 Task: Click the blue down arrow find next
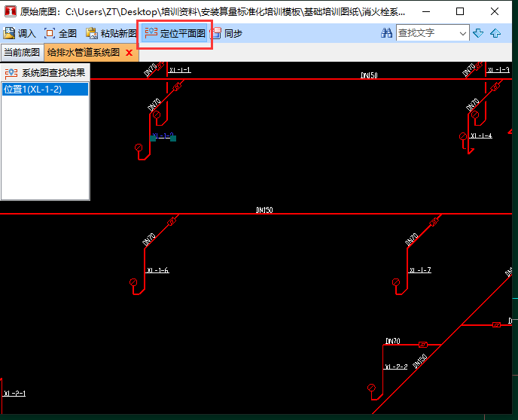click(x=478, y=33)
